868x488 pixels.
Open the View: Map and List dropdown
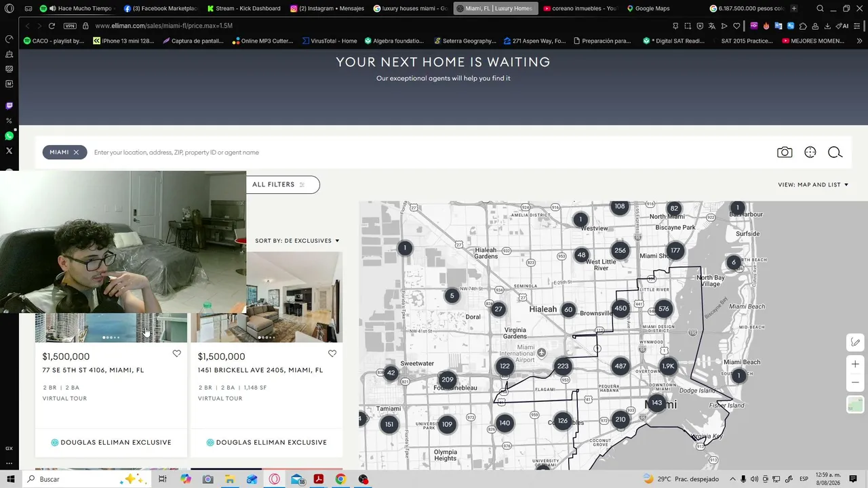pos(813,184)
